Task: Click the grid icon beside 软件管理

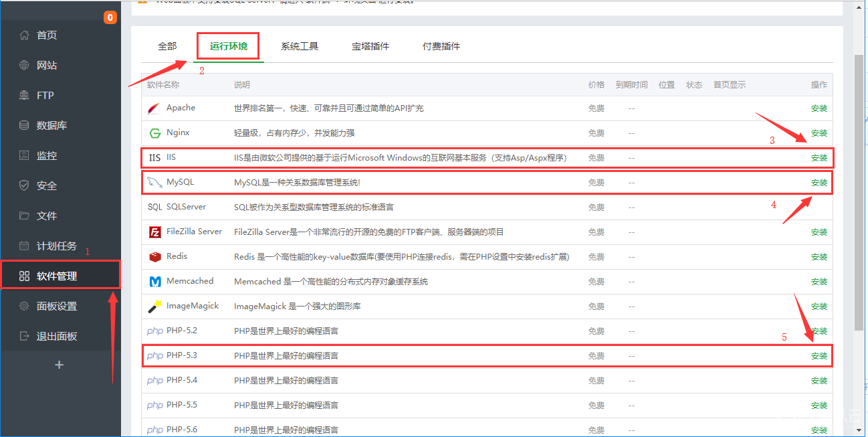Action: pyautogui.click(x=25, y=276)
